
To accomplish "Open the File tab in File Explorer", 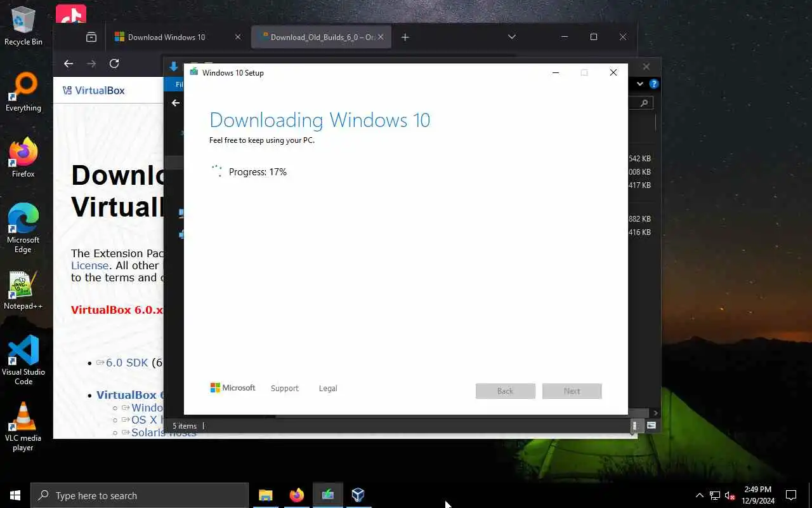I will coord(175,84).
